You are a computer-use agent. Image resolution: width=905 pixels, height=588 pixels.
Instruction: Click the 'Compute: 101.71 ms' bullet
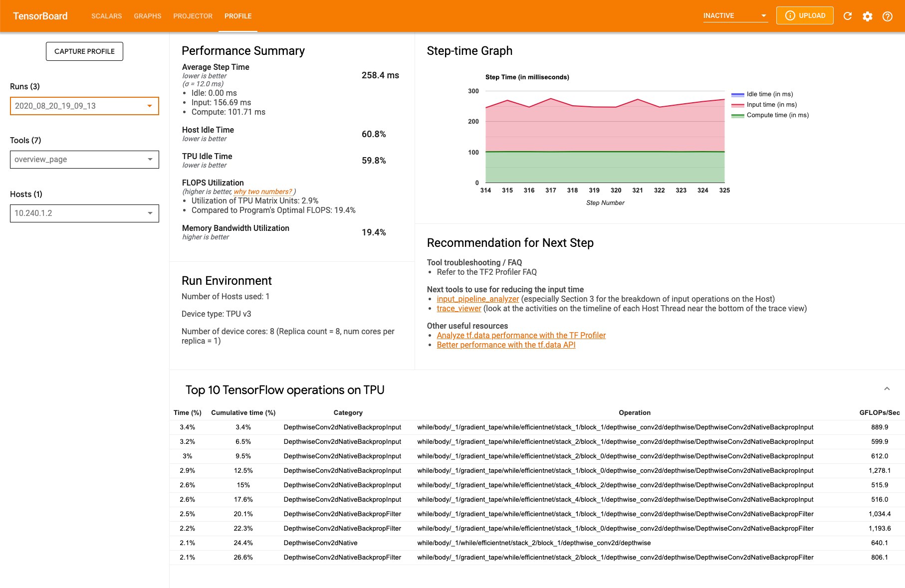click(x=228, y=112)
